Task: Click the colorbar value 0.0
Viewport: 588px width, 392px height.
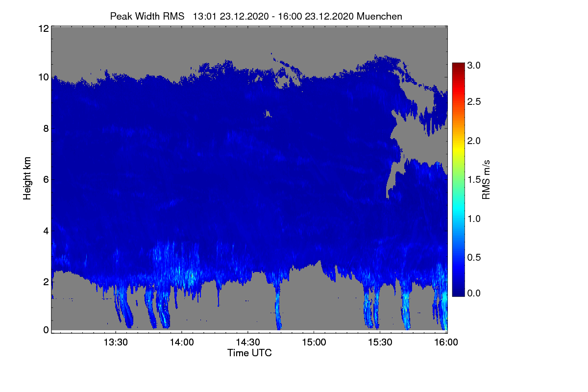Action: [474, 293]
